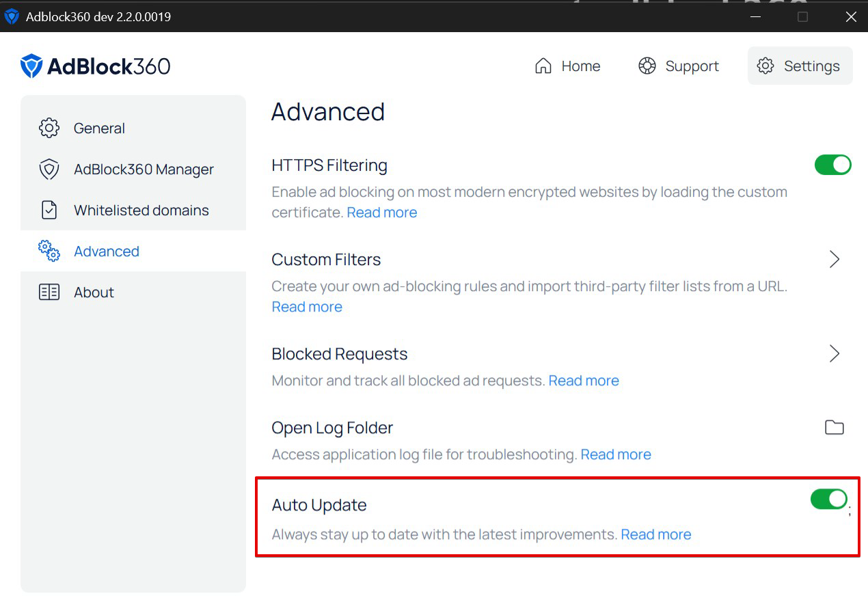Click the title bar app shield icon
This screenshot has width=868, height=613.
point(12,16)
